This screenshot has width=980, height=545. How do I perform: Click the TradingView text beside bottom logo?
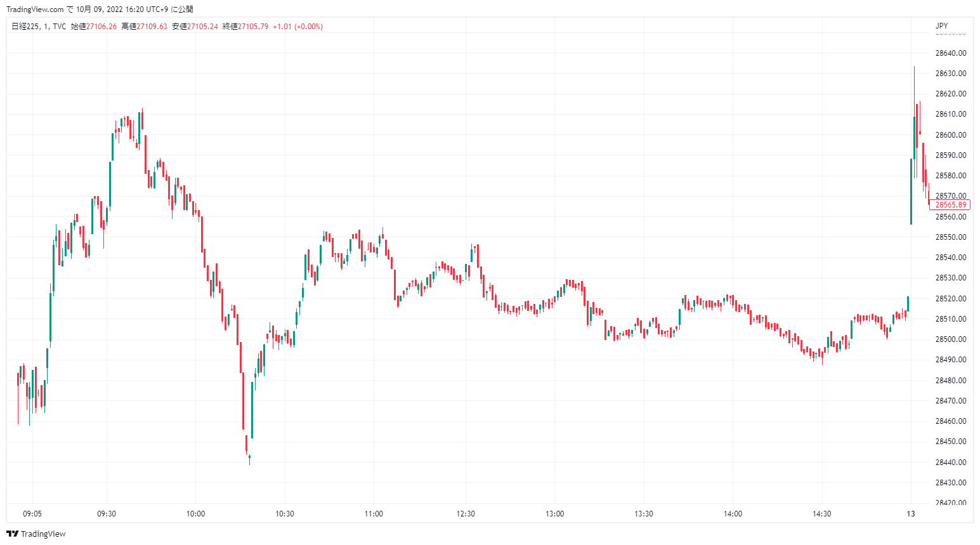pyautogui.click(x=43, y=534)
